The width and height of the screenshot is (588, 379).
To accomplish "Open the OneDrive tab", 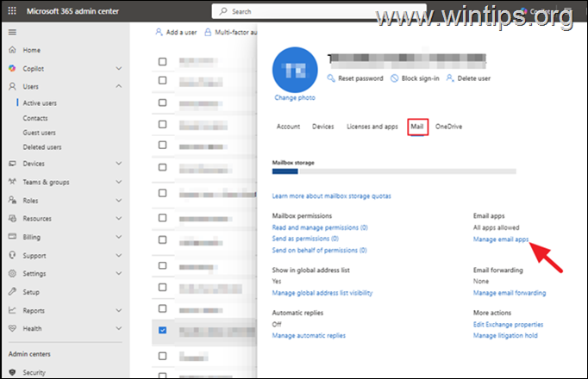I will pyautogui.click(x=448, y=127).
